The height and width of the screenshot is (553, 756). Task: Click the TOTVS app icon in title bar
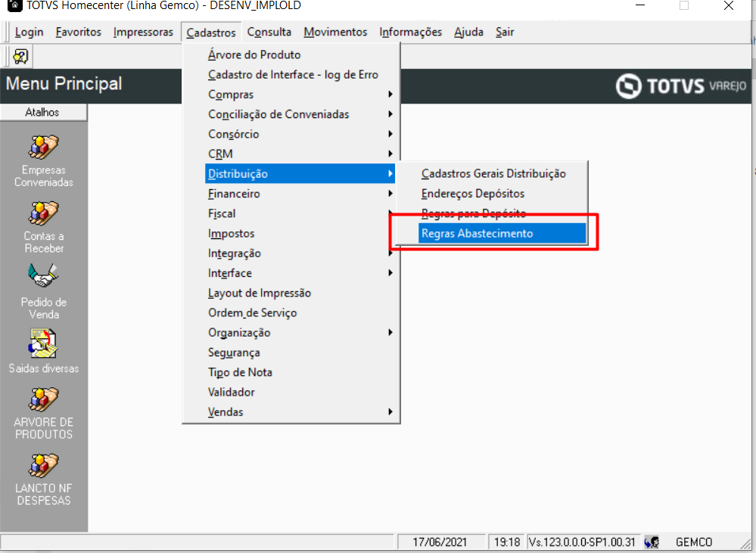15,6
